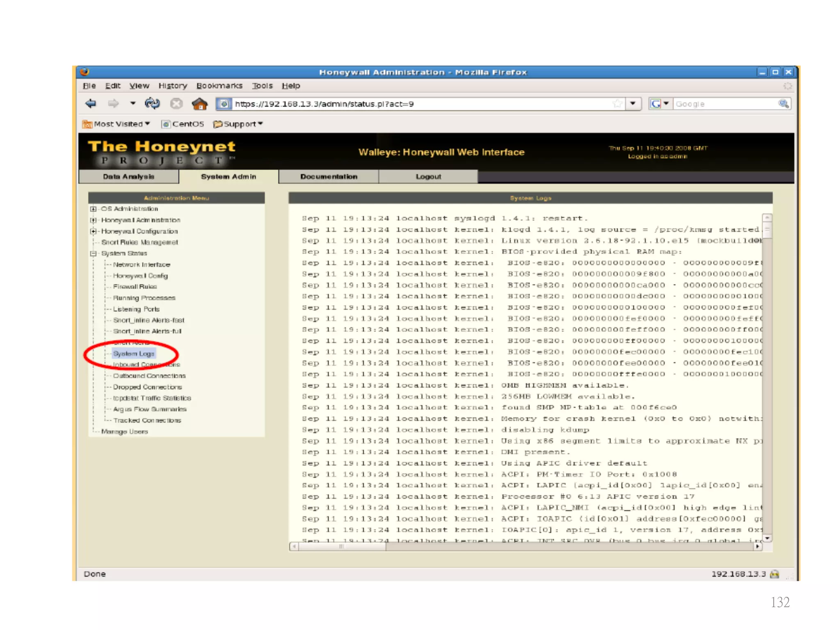Click the security padlock in the status bar

(774, 574)
